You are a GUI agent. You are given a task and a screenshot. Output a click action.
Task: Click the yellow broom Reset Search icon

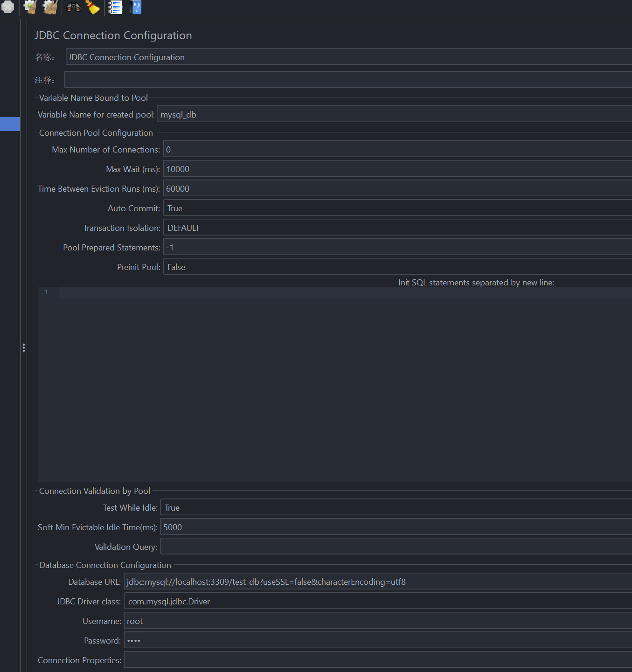click(x=93, y=7)
